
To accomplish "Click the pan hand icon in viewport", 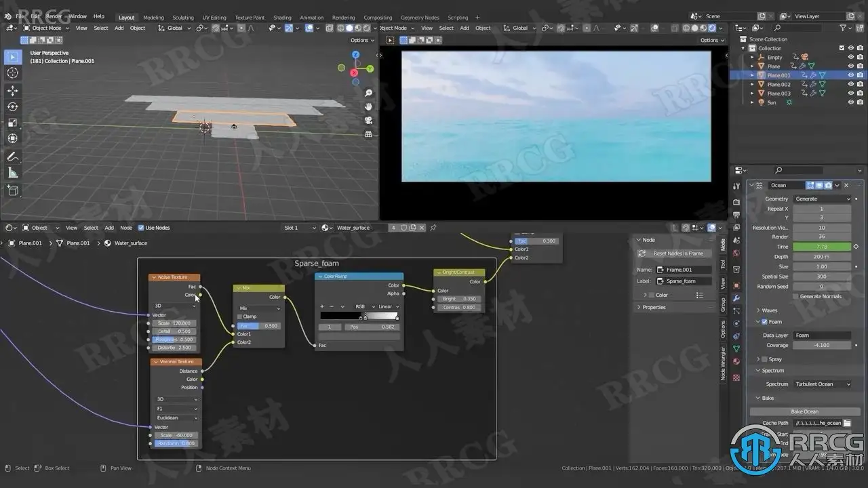I will coord(368,106).
